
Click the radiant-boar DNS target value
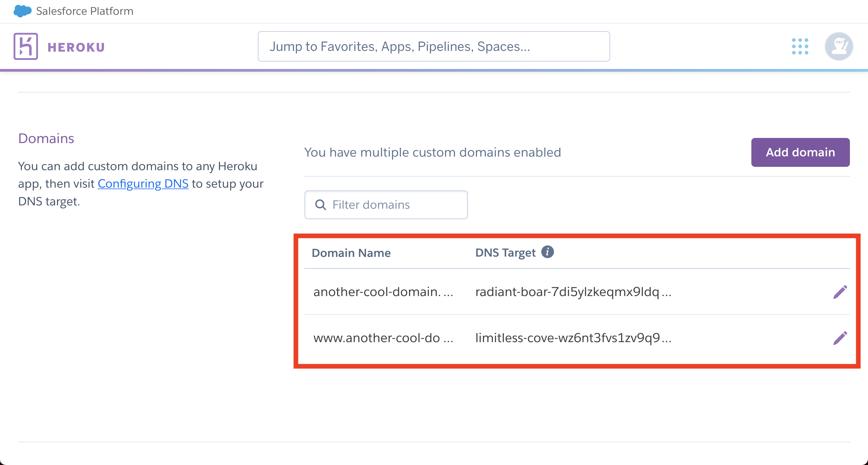(x=573, y=292)
